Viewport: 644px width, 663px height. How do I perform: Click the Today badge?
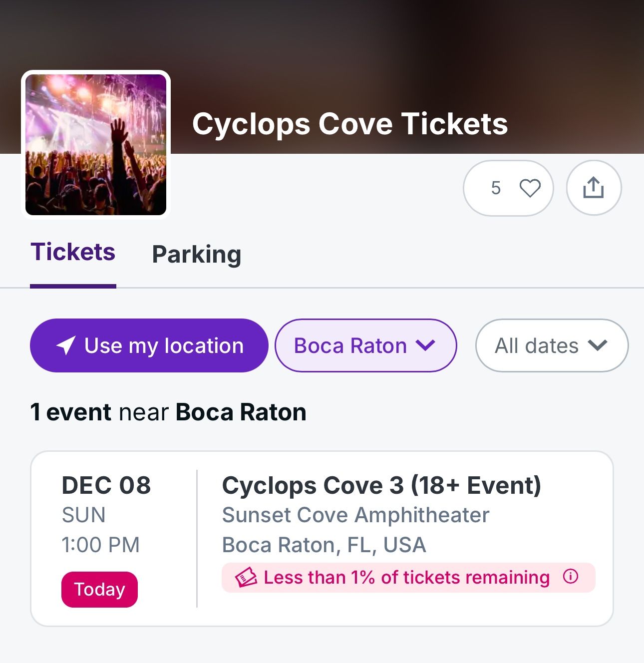click(99, 590)
